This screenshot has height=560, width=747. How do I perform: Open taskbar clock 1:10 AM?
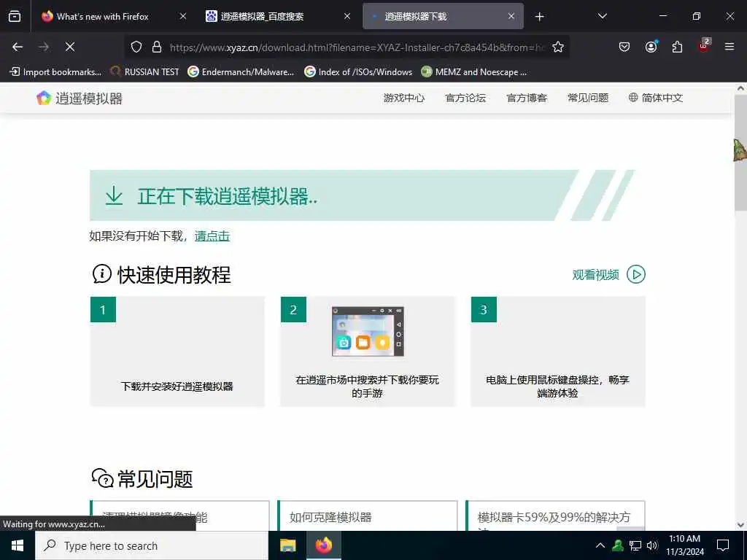click(685, 545)
